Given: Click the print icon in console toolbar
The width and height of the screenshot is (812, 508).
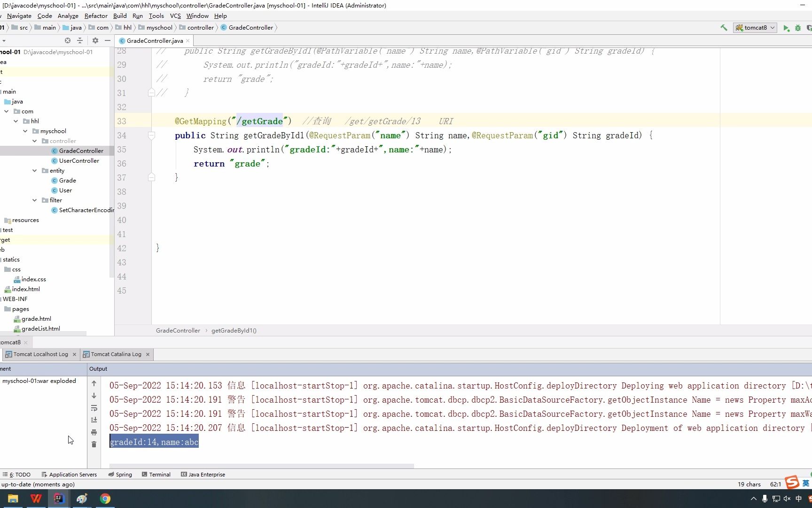Looking at the screenshot, I should click(94, 432).
